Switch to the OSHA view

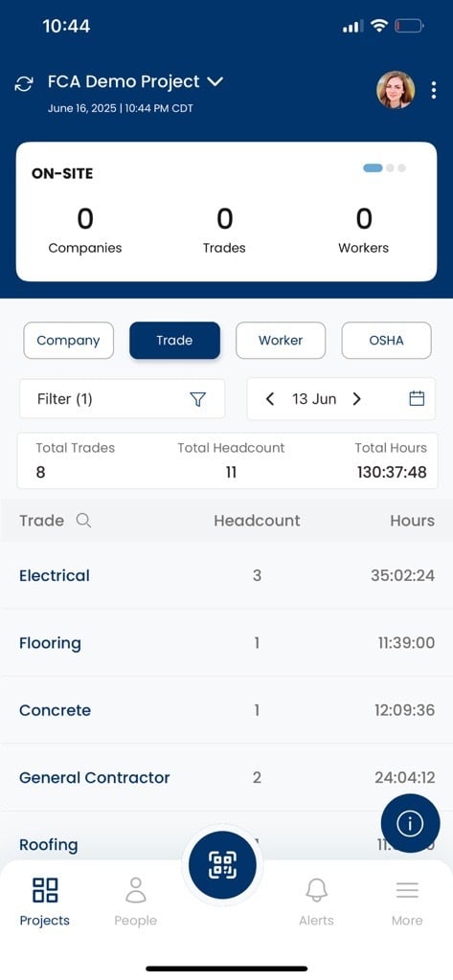click(386, 341)
